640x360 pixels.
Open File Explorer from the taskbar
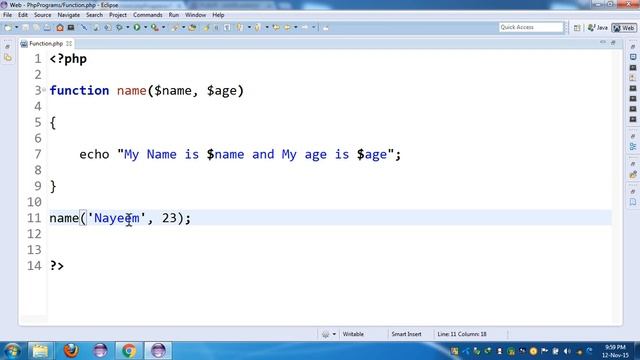40,351
